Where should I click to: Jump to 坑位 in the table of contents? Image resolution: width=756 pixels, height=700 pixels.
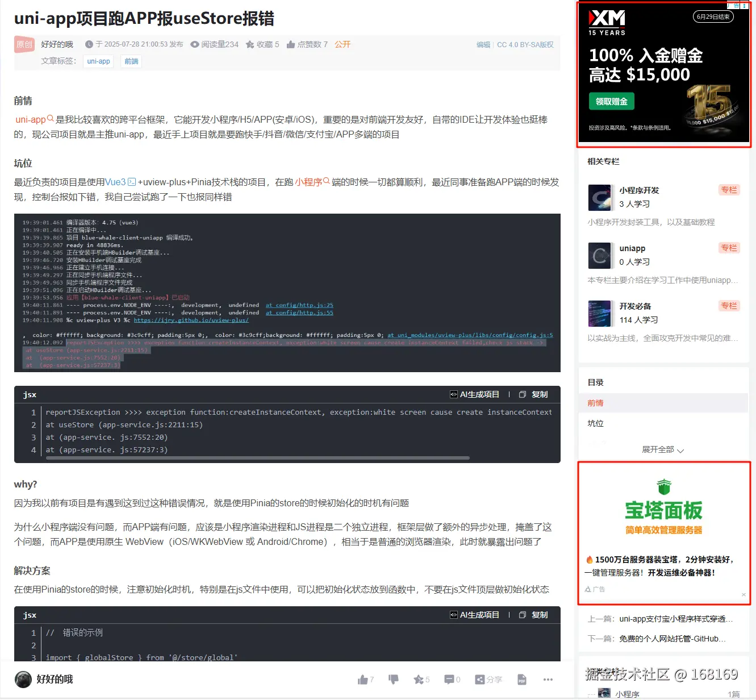click(x=595, y=423)
